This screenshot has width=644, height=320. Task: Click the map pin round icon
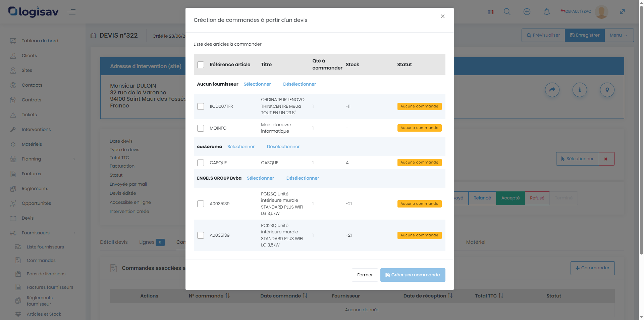[x=607, y=90]
